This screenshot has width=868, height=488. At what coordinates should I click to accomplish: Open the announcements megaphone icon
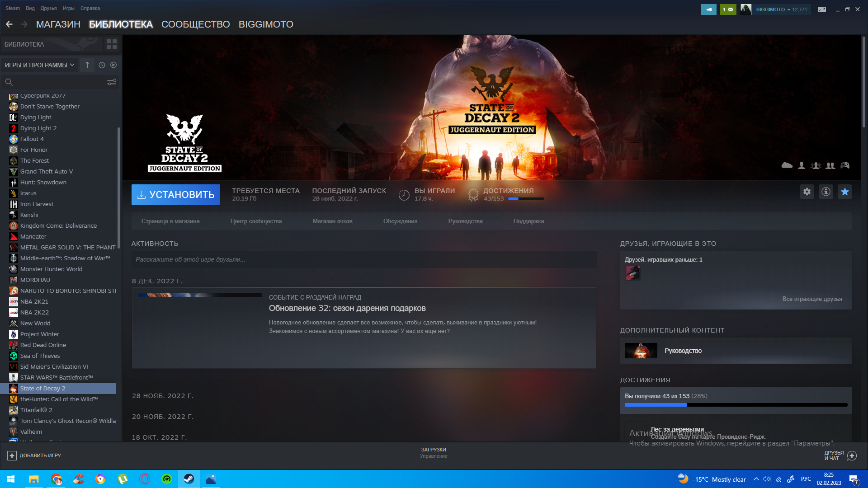coord(708,9)
